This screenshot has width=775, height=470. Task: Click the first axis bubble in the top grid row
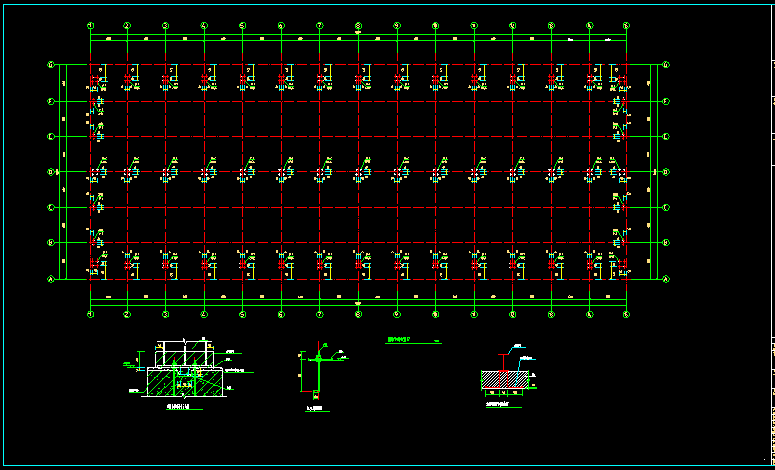[90, 24]
